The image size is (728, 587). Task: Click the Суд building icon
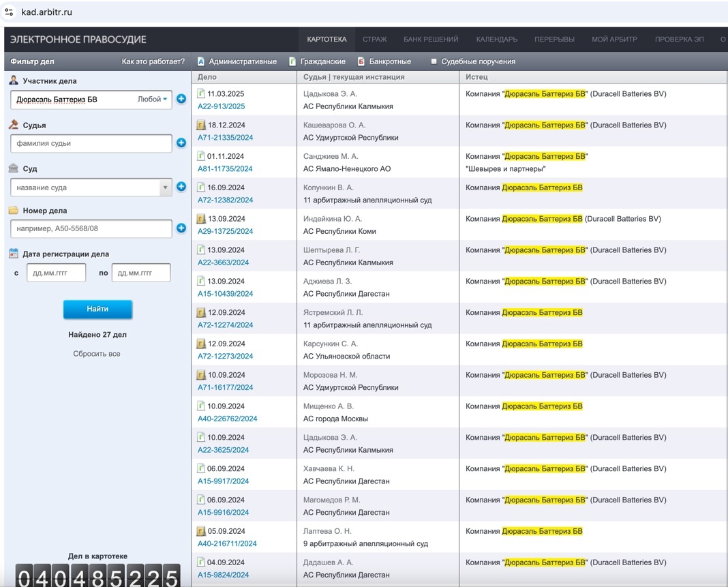(x=14, y=168)
